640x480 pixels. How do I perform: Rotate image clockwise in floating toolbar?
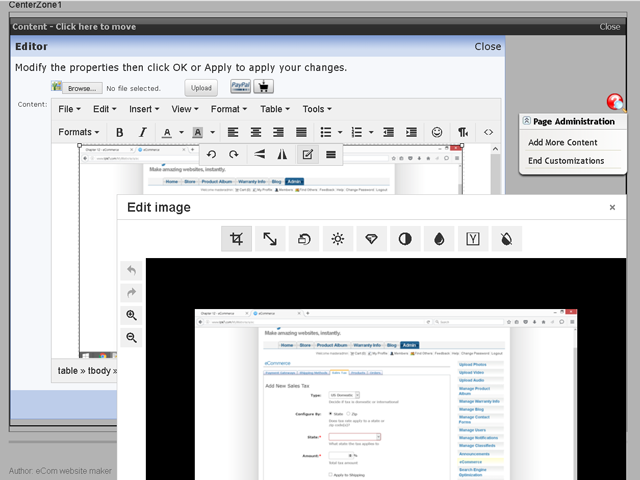click(233, 154)
